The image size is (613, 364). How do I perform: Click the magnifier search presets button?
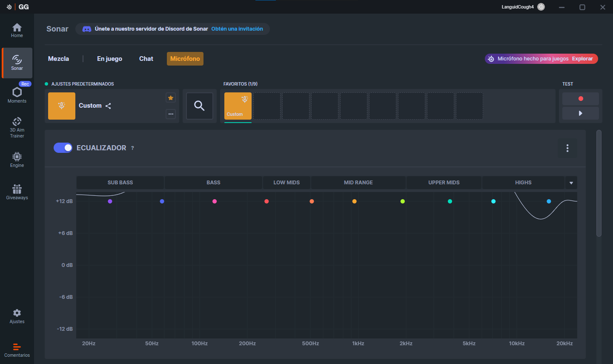[x=199, y=106]
